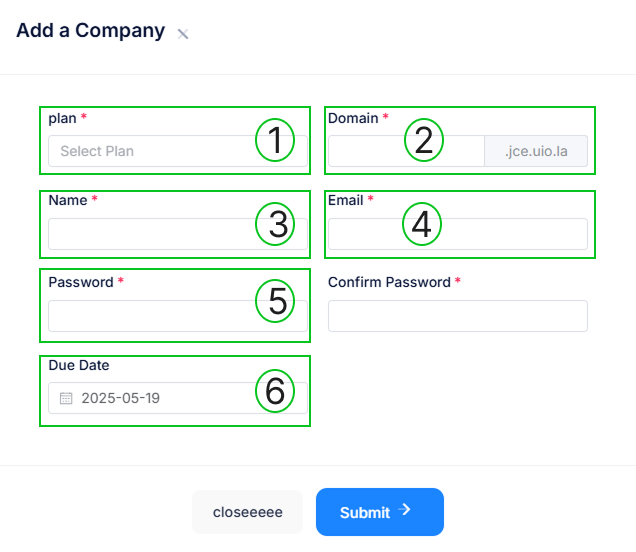Click the calendar icon in Due Date field

tap(66, 398)
